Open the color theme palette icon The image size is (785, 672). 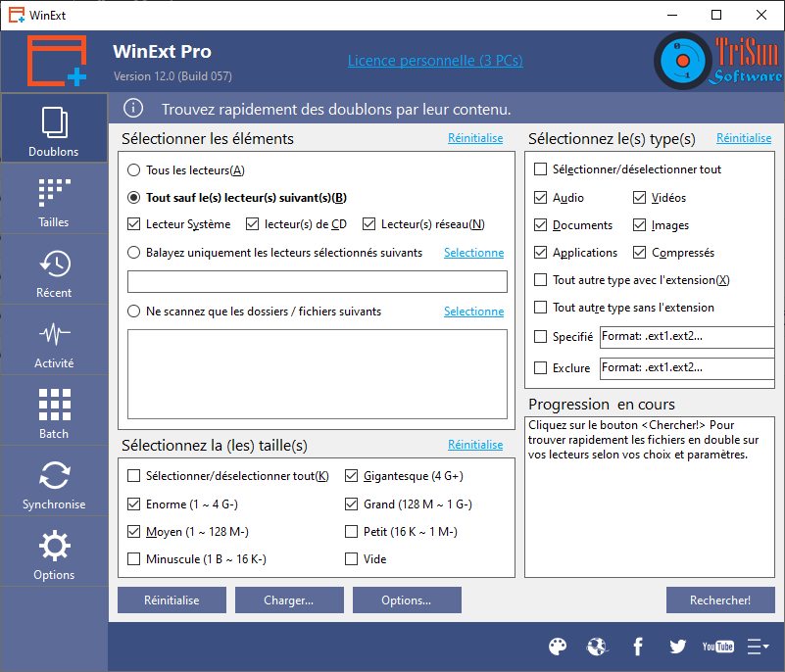click(x=558, y=647)
